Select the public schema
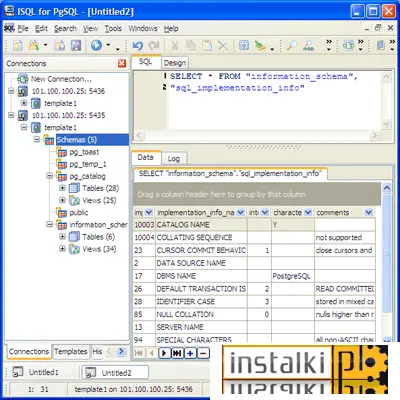The width and height of the screenshot is (400, 400). pos(79,212)
